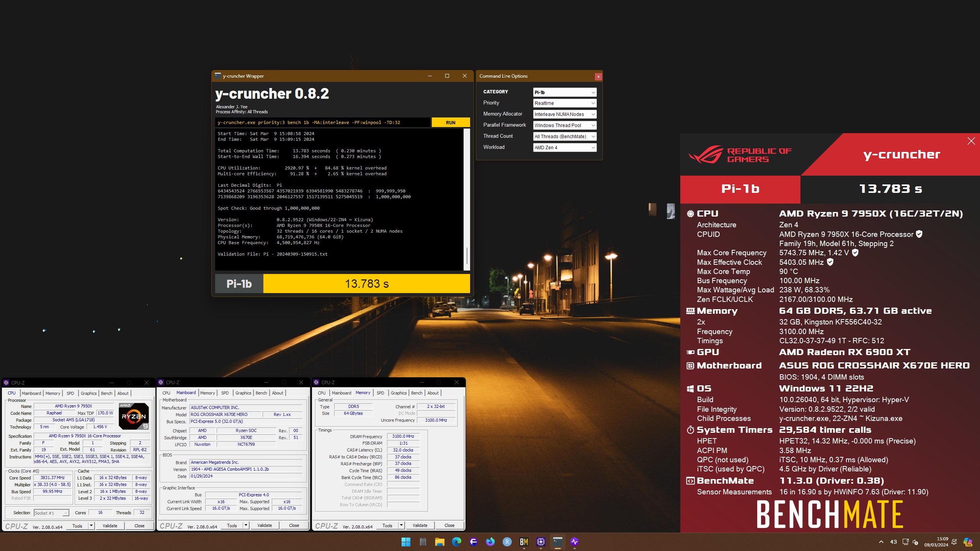
Task: Open the Windows Start menu
Action: coord(406,542)
